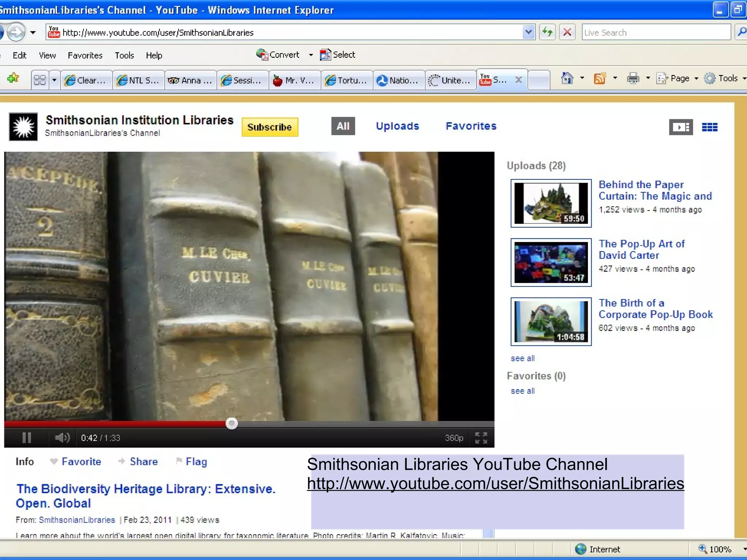Click the Refresh page icon

click(547, 32)
